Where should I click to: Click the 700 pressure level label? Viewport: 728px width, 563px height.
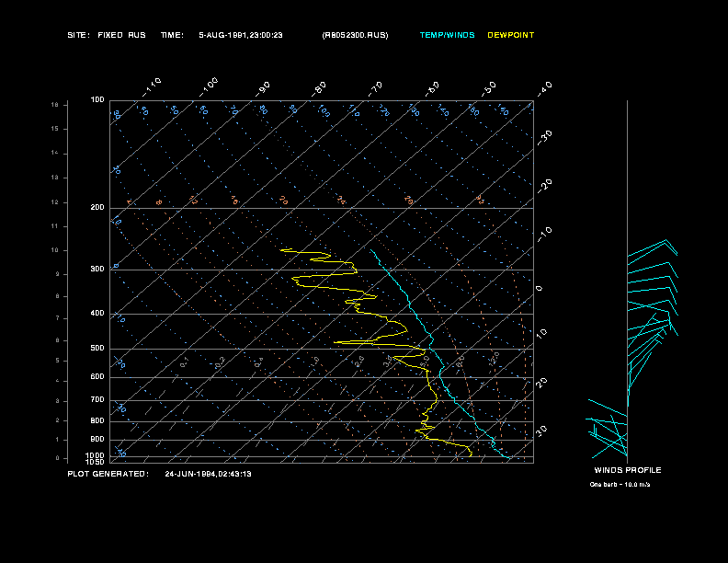click(x=97, y=399)
